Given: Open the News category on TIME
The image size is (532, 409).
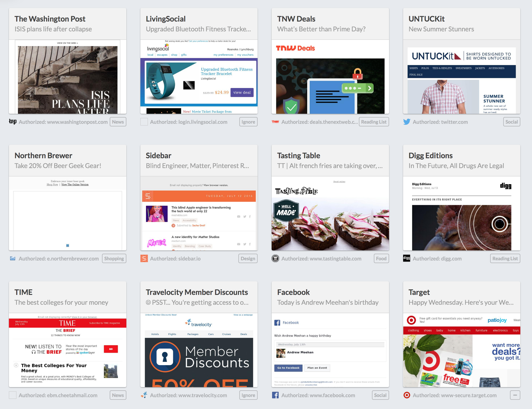Looking at the screenshot, I should 118,395.
